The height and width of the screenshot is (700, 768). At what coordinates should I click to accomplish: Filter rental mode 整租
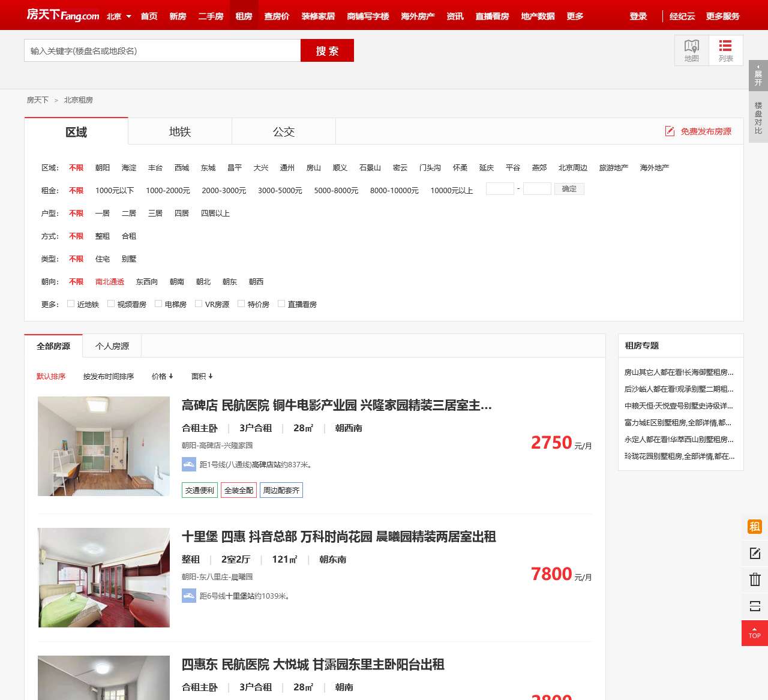[103, 236]
